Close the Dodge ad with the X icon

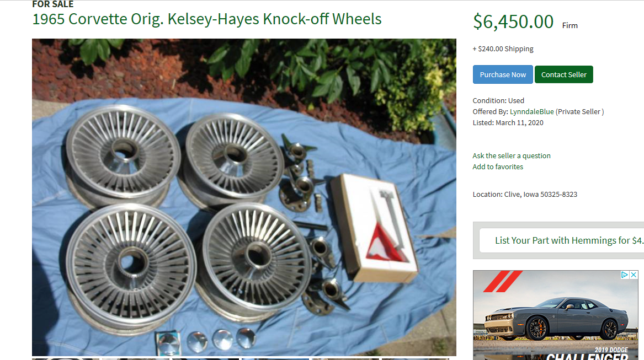click(634, 275)
